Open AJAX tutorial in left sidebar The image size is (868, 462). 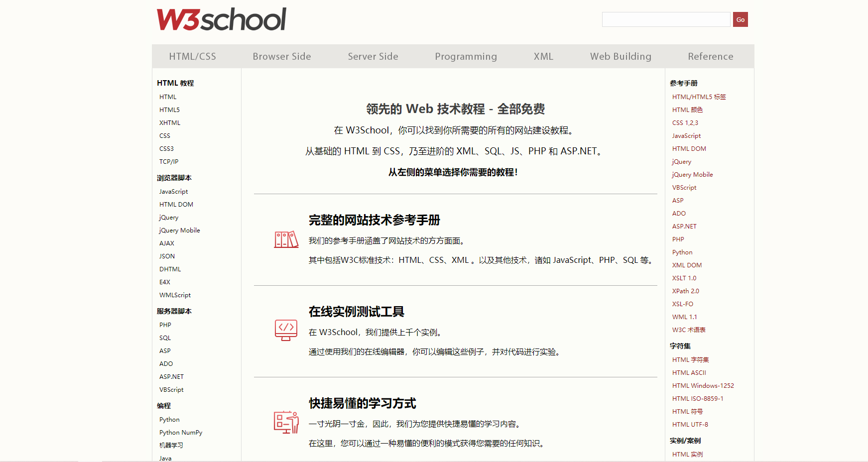pos(167,243)
